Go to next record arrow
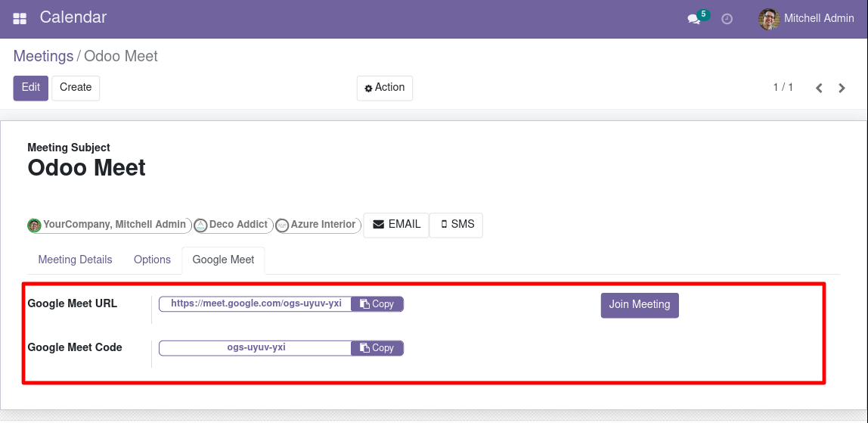Screen dimensions: 868x423 tap(842, 88)
